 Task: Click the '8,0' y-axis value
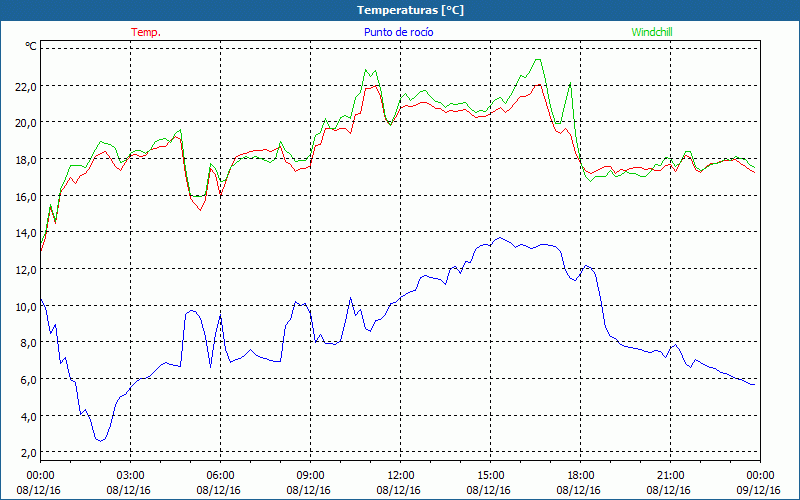coord(28,343)
